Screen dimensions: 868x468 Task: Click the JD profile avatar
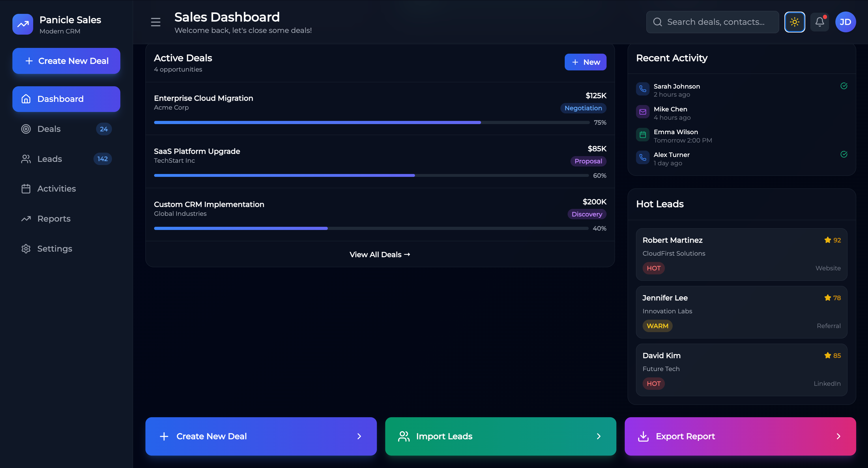846,22
